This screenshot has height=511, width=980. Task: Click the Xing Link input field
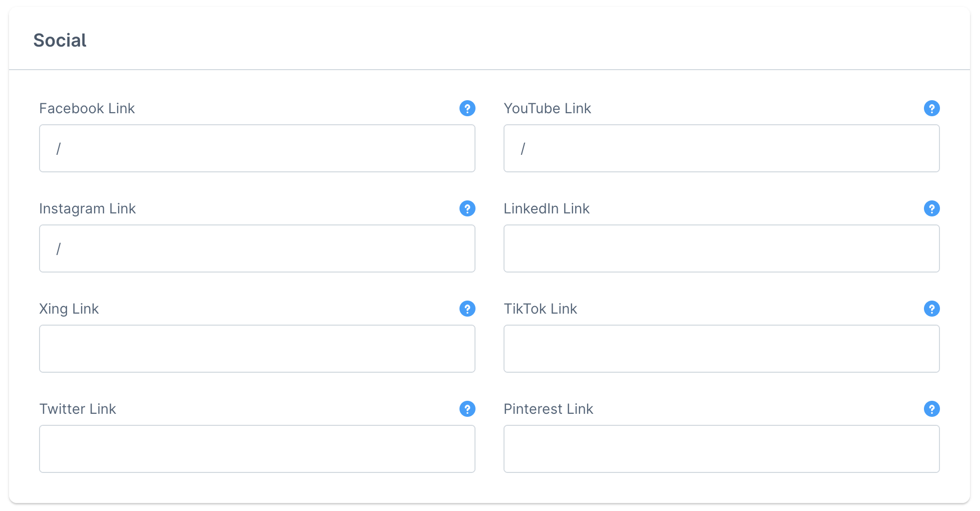257,349
